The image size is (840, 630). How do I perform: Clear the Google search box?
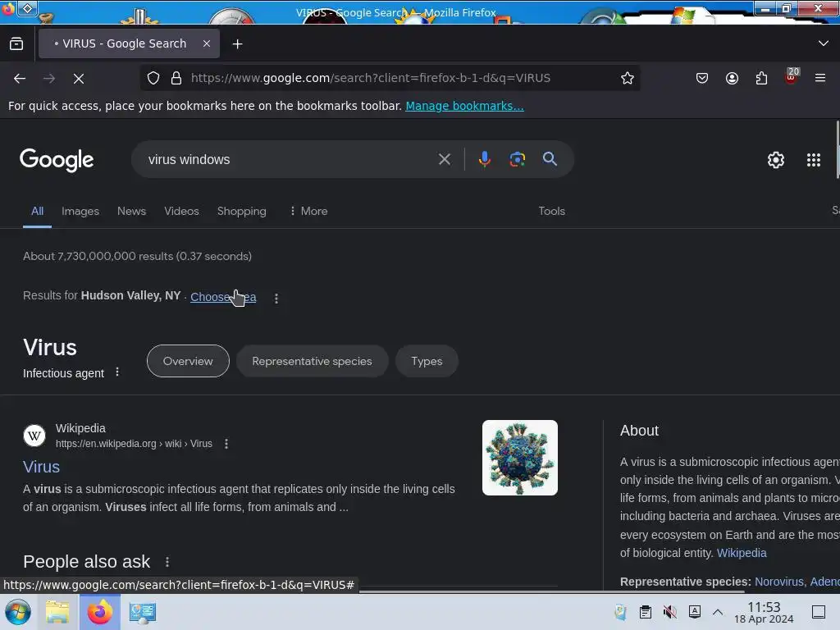(444, 159)
